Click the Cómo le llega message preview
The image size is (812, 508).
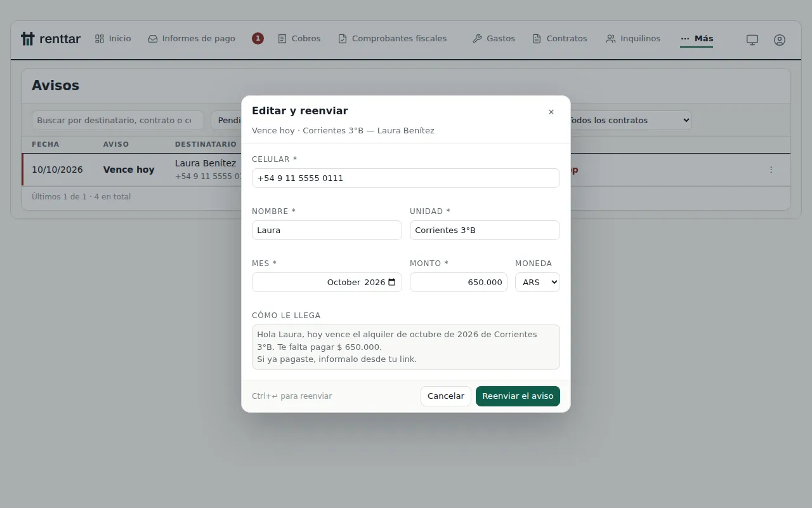(406, 347)
